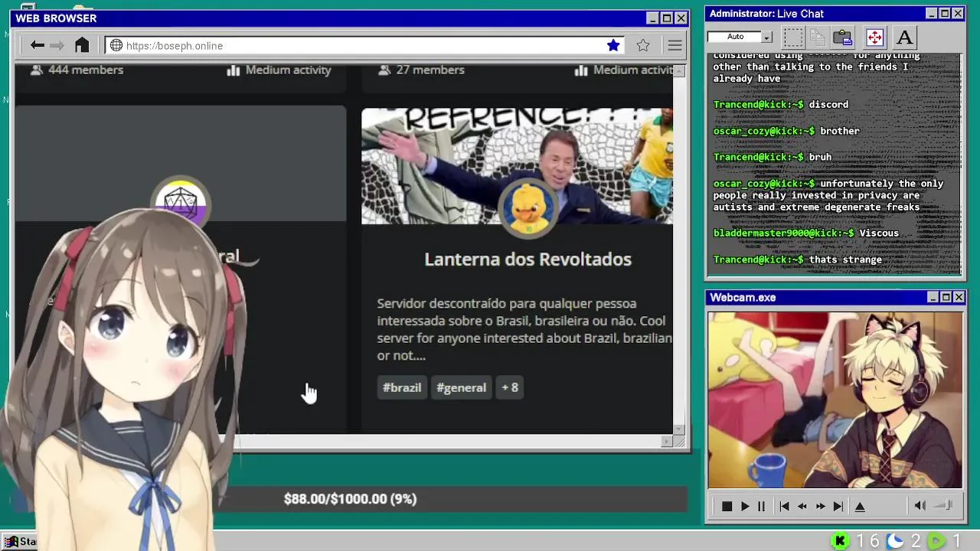Adjust the Webcam.exe volume slider

click(943, 506)
